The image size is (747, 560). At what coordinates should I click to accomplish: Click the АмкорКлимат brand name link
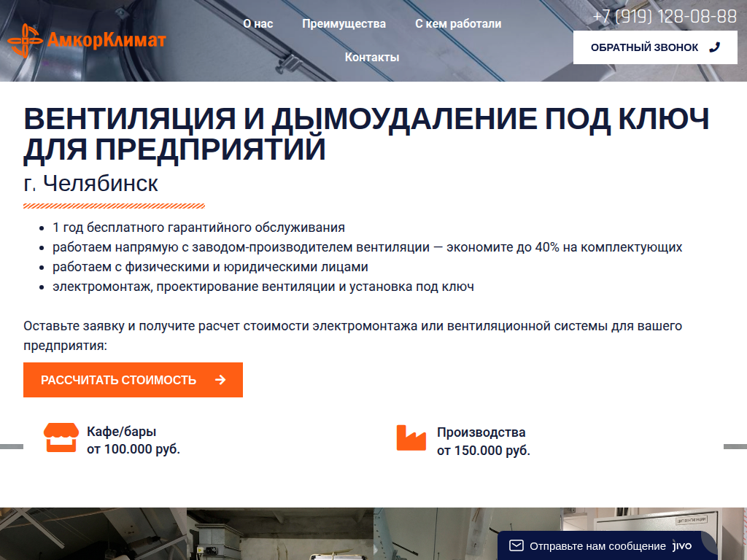tap(108, 40)
